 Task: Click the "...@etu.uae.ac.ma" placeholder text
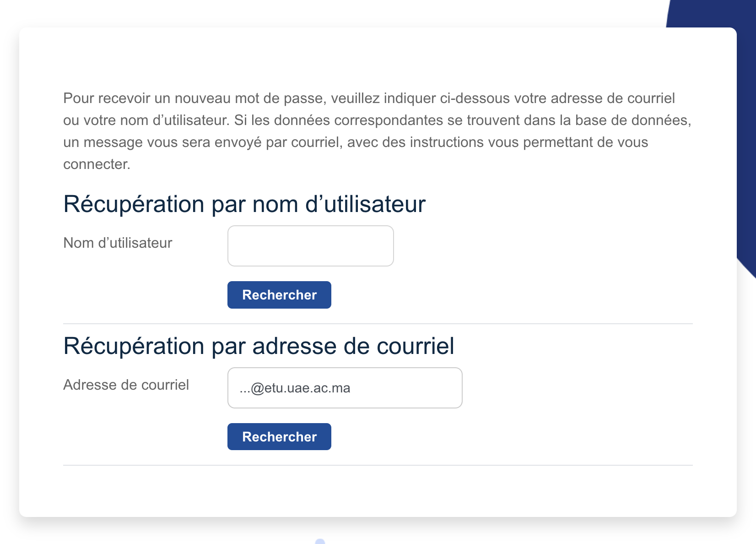click(x=295, y=388)
